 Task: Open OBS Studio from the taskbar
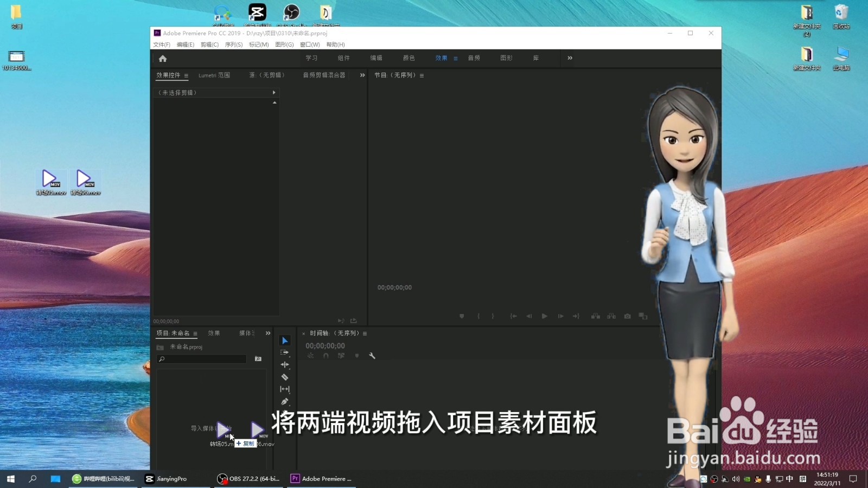[248, 479]
